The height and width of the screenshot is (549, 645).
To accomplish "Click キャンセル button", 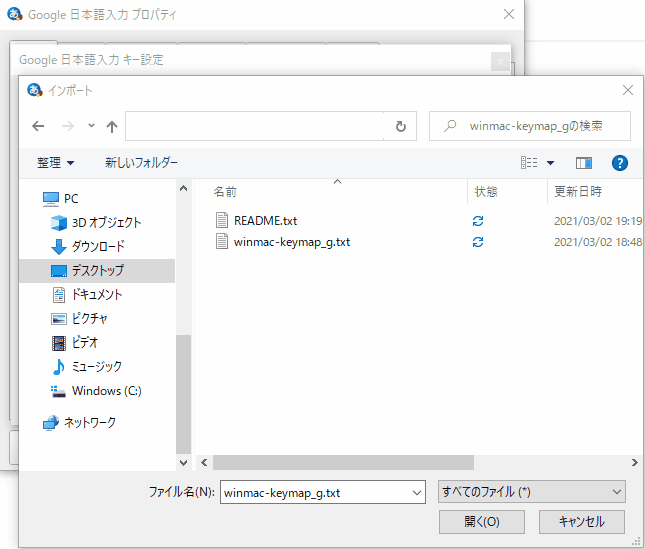I will [582, 522].
